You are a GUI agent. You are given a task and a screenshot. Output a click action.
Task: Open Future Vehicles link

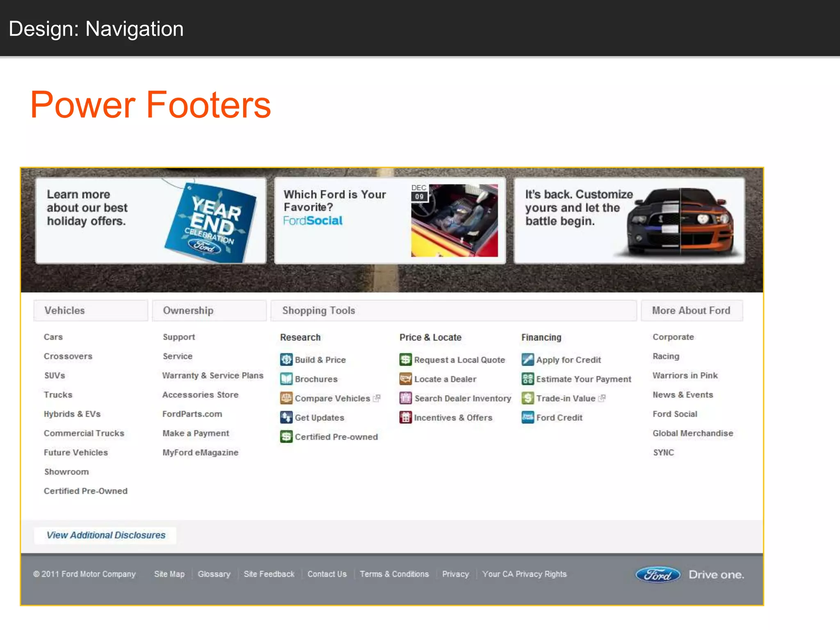click(76, 452)
